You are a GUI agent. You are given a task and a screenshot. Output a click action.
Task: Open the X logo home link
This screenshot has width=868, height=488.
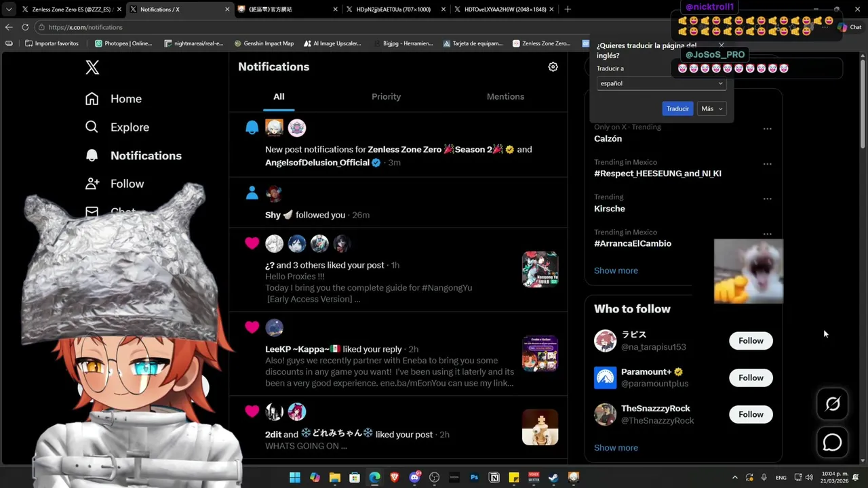[92, 67]
